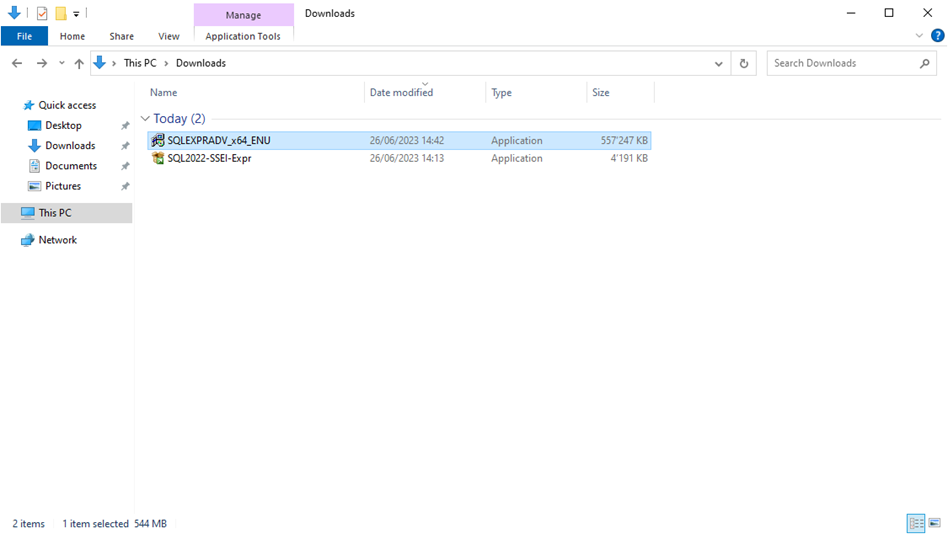Click the New folder quick access icon
The image size is (948, 534).
pyautogui.click(x=61, y=13)
